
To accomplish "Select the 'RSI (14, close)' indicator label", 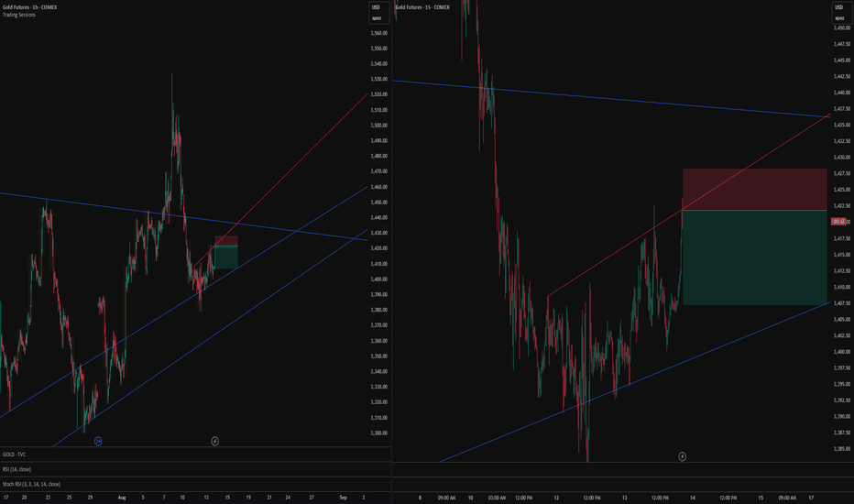I will [x=16, y=469].
